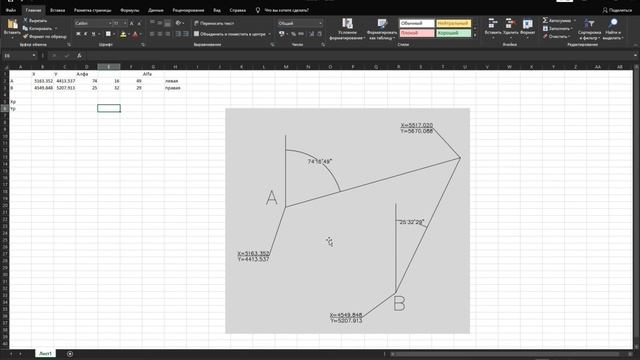640x360 pixels.
Task: Open the font size dropdown
Action: (x=125, y=23)
